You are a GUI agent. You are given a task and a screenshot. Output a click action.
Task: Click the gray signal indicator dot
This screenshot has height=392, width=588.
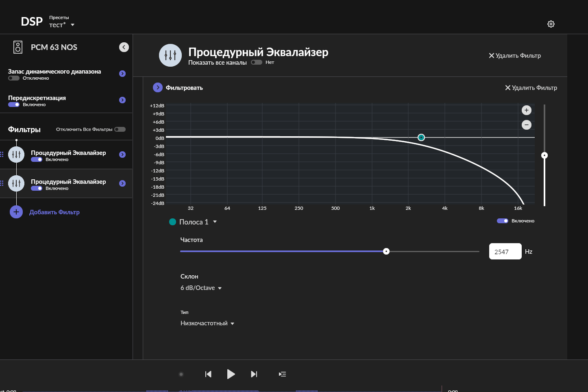(181, 374)
